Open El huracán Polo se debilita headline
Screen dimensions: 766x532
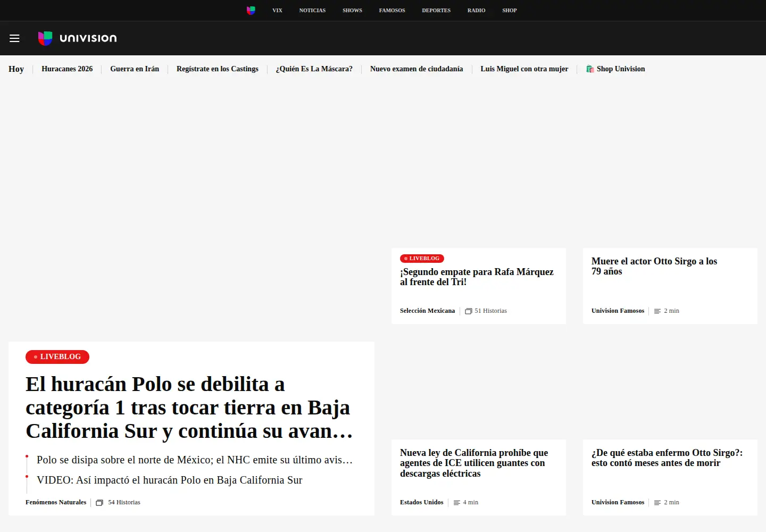click(189, 408)
